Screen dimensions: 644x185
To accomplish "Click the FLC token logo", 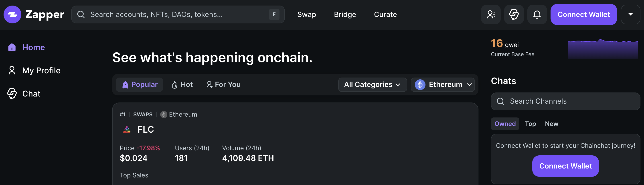I will point(127,129).
